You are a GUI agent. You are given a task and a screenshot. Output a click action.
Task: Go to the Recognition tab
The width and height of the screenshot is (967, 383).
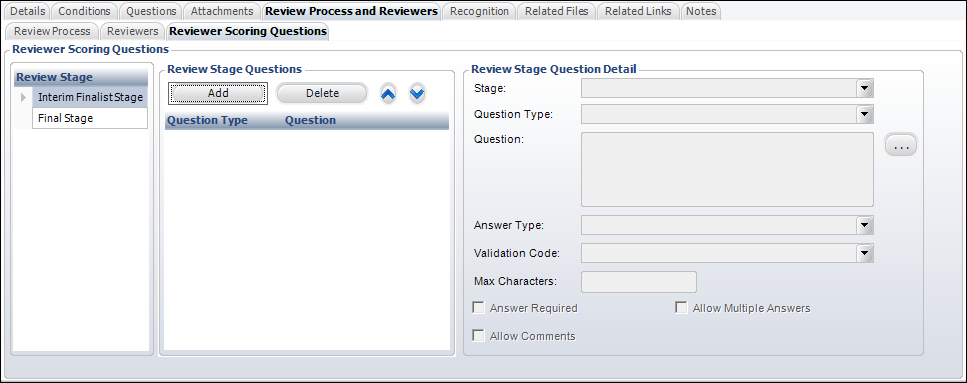point(479,11)
